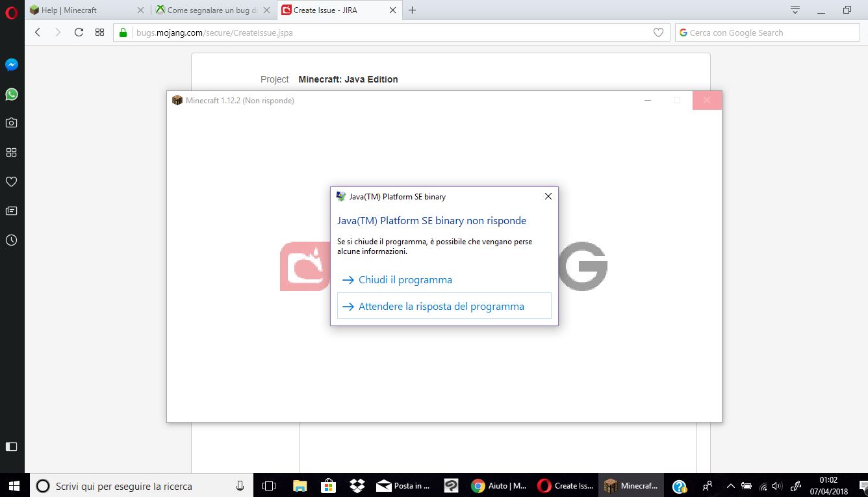The width and height of the screenshot is (868, 497).
Task: Bookmark page with the heart icon
Action: tap(658, 32)
